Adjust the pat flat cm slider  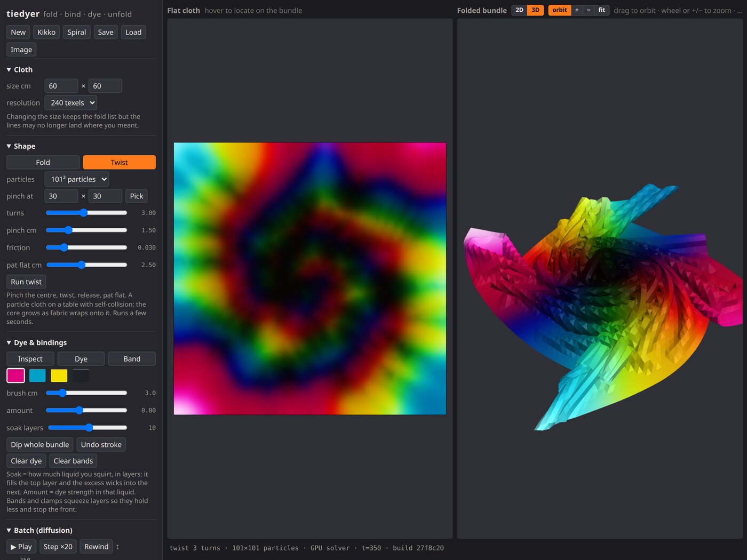click(86, 265)
